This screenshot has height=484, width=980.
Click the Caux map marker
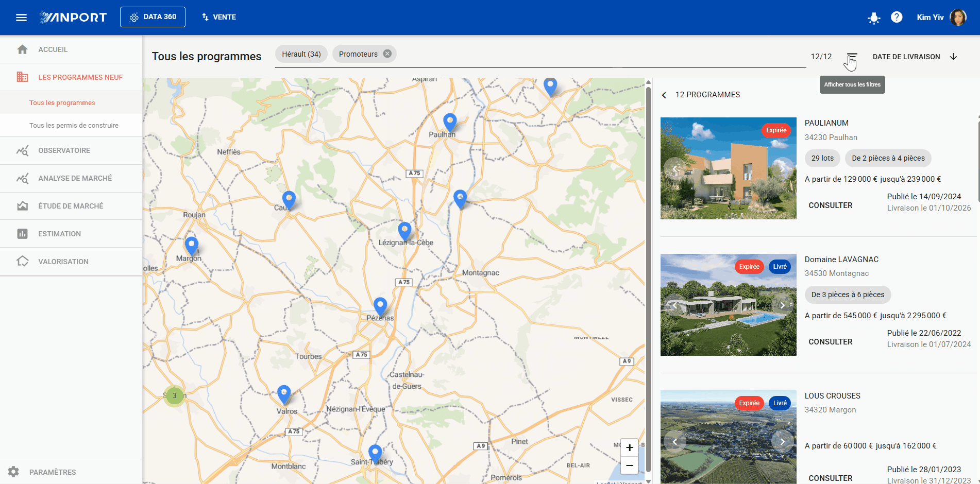click(289, 200)
